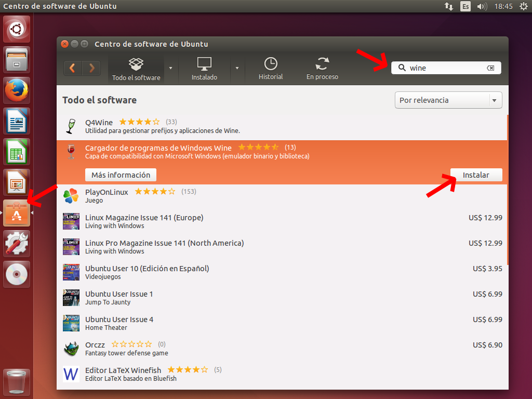This screenshot has width=532, height=399.
Task: Click the Ubuntu User 10 US$ 3.95 price
Action: point(487,269)
